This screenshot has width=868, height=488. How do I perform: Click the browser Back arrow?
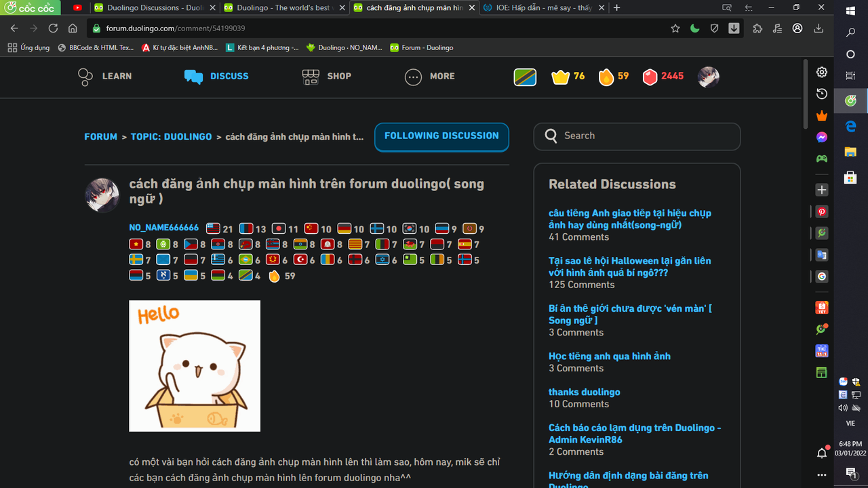[x=14, y=28]
